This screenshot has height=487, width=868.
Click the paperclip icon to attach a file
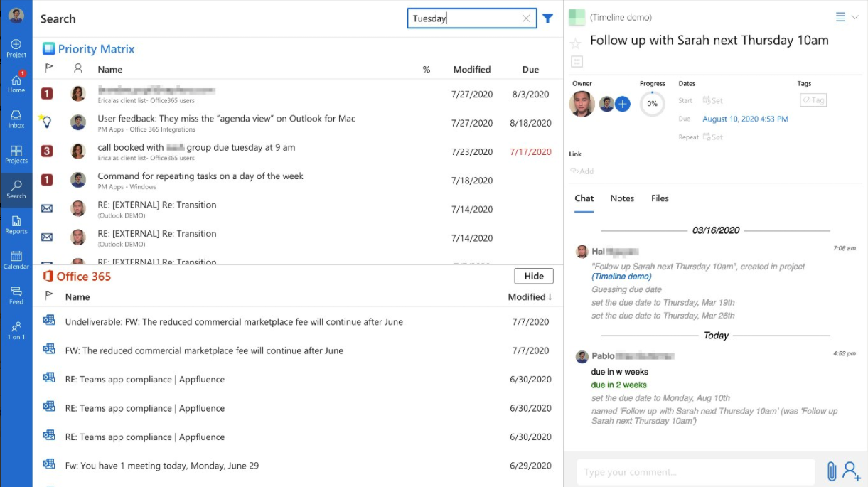(832, 471)
